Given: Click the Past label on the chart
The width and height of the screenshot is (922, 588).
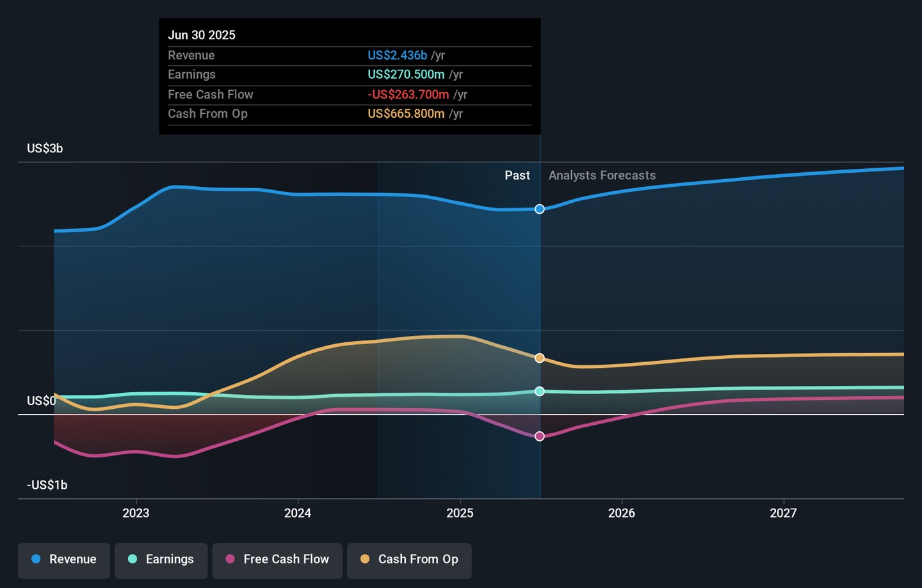Looking at the screenshot, I should pyautogui.click(x=517, y=175).
